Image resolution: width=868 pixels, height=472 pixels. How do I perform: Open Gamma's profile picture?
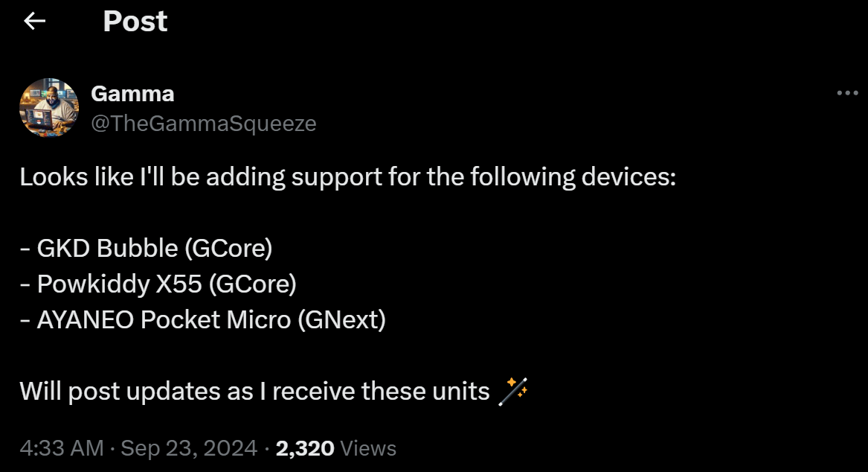pyautogui.click(x=49, y=108)
